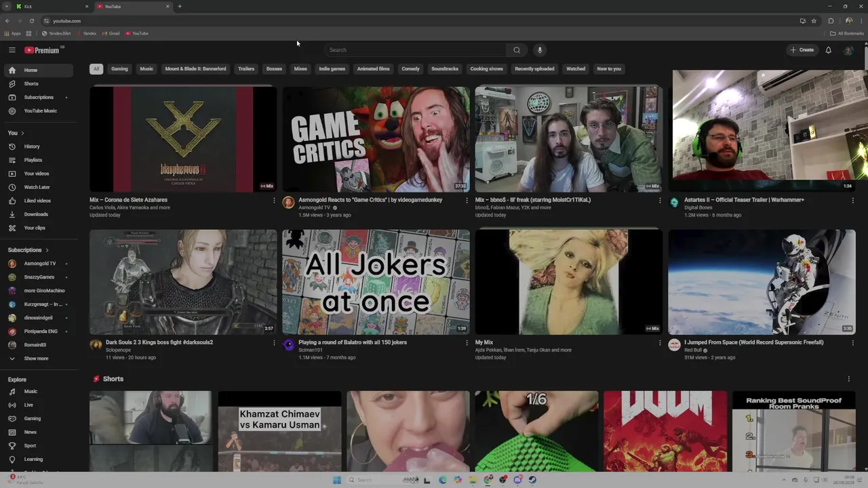Open SnazzyGames subscription channel

point(38,277)
